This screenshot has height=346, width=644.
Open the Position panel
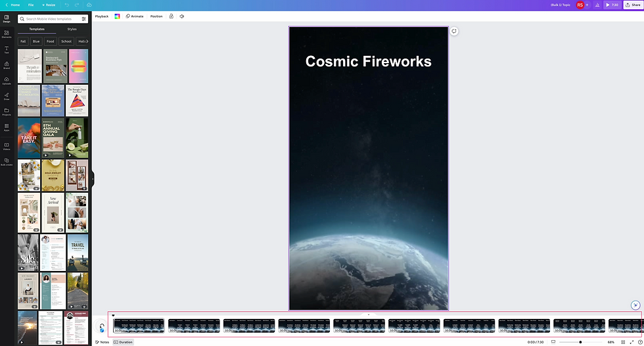pos(156,16)
